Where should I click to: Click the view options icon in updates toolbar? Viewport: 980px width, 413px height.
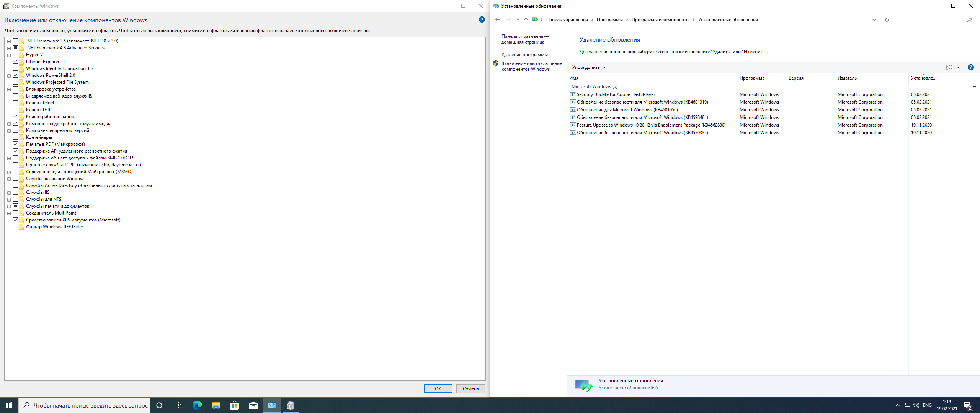coord(949,67)
